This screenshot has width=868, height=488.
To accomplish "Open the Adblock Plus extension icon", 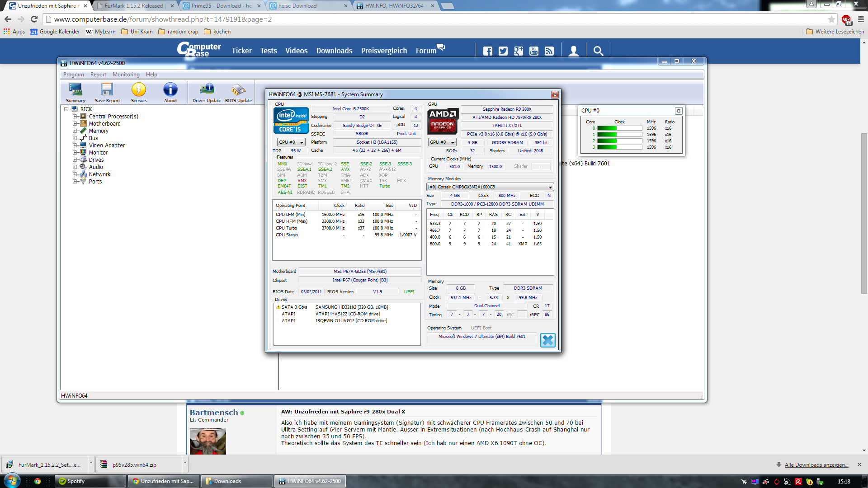I will click(846, 19).
